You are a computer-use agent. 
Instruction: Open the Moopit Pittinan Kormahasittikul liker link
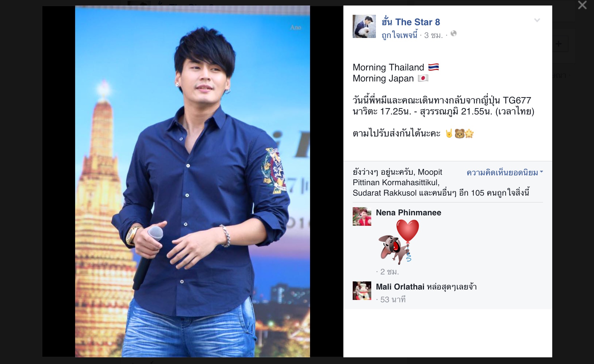(x=398, y=177)
